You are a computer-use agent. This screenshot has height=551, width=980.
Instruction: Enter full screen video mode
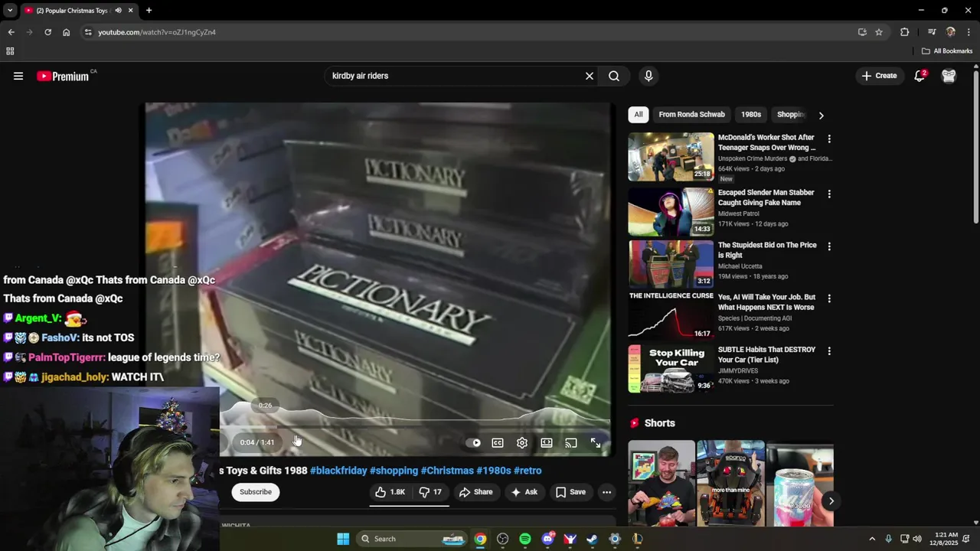click(x=596, y=443)
